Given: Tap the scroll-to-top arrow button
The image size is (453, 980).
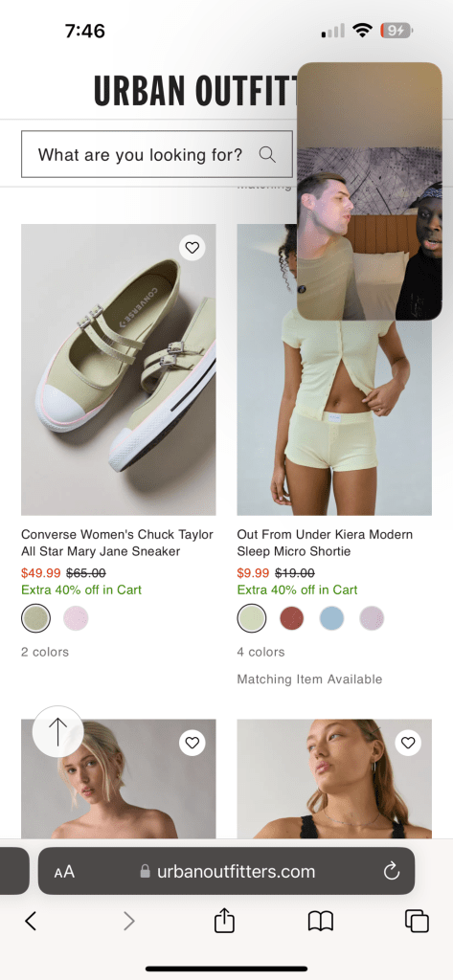Looking at the screenshot, I should (58, 731).
